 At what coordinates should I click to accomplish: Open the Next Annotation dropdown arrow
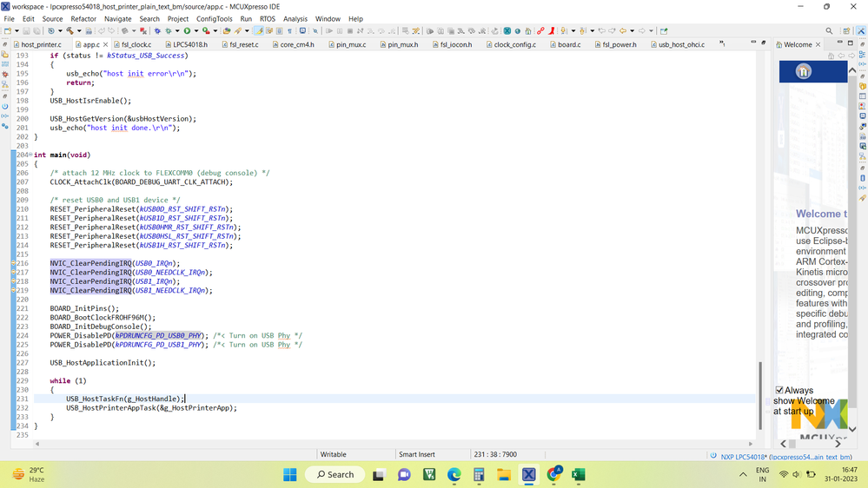(573, 31)
